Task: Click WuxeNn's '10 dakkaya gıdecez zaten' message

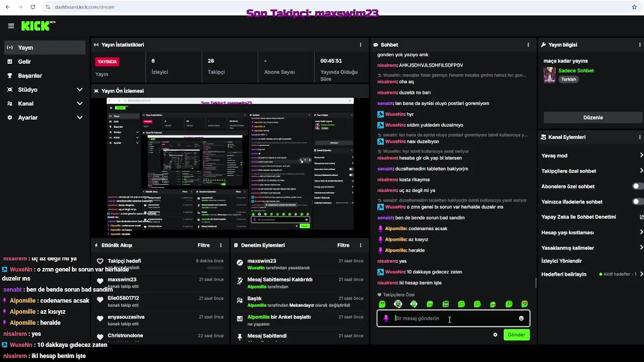Action: (420, 272)
